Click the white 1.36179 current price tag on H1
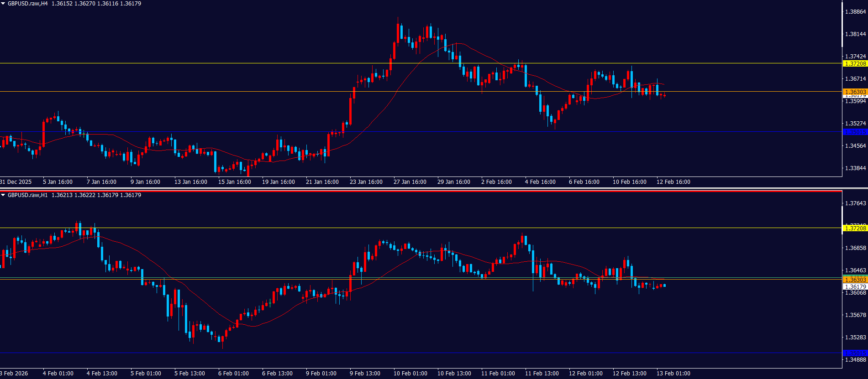The height and width of the screenshot is (379, 868). point(855,287)
